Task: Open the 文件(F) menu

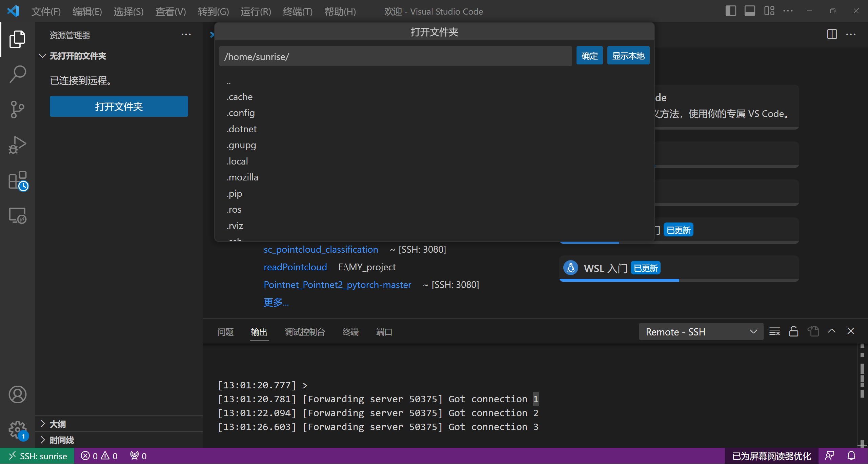Action: (x=46, y=12)
